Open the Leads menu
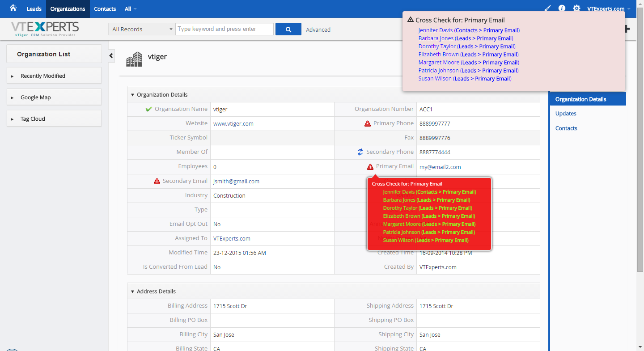This screenshot has height=351, width=644. point(34,9)
